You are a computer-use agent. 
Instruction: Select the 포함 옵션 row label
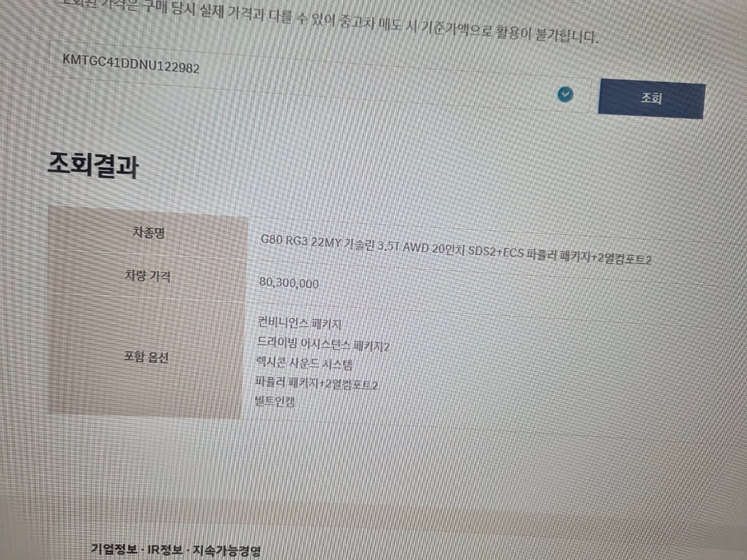point(146,357)
